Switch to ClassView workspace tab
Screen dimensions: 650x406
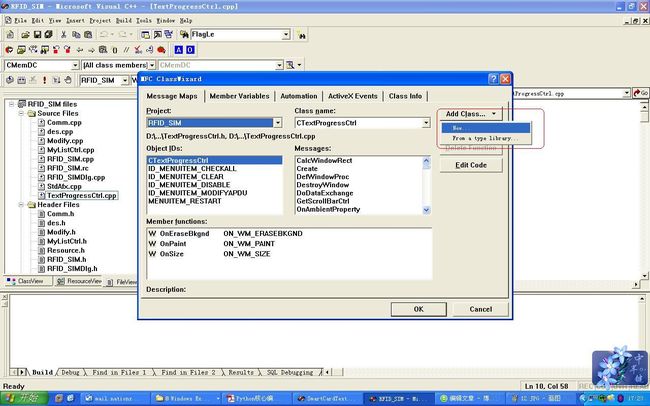28,281
